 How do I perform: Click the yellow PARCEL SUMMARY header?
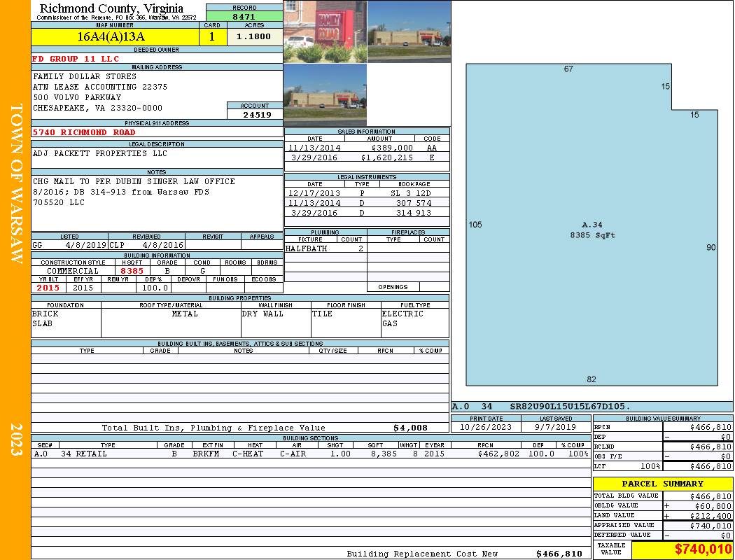tap(662, 484)
